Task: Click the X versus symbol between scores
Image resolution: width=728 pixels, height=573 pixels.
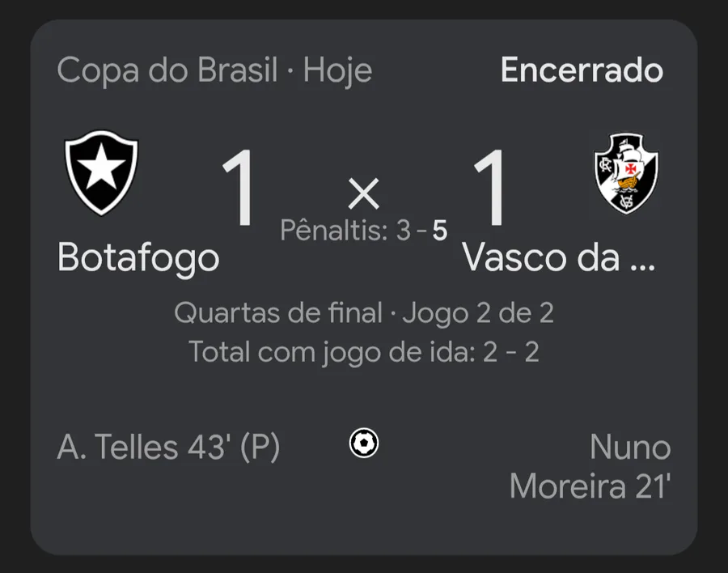Action: point(363,193)
